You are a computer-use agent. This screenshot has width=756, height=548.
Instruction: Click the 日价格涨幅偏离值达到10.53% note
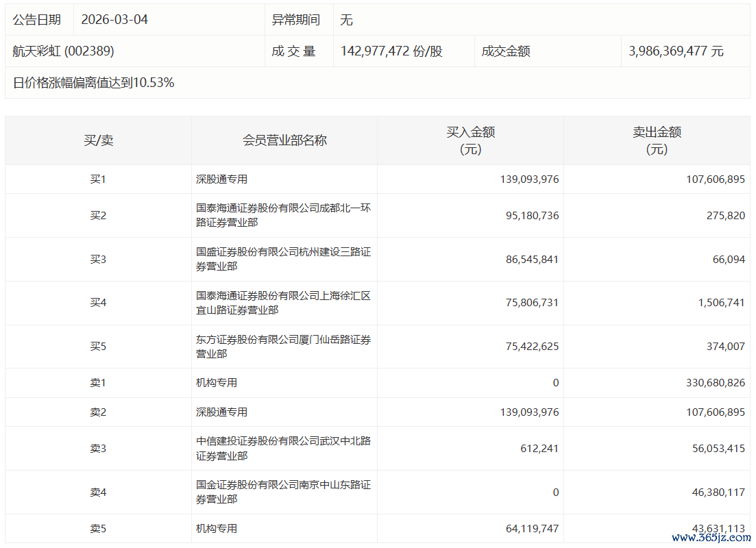tap(93, 83)
